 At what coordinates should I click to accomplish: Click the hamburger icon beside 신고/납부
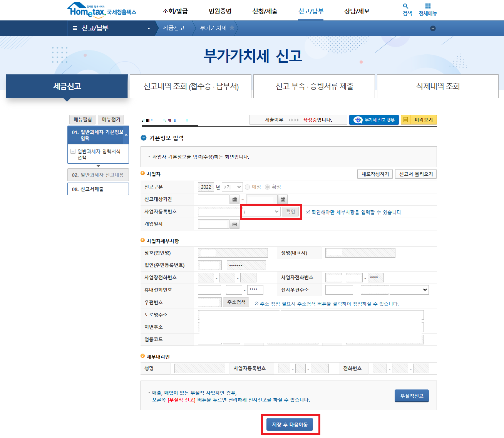click(x=75, y=28)
